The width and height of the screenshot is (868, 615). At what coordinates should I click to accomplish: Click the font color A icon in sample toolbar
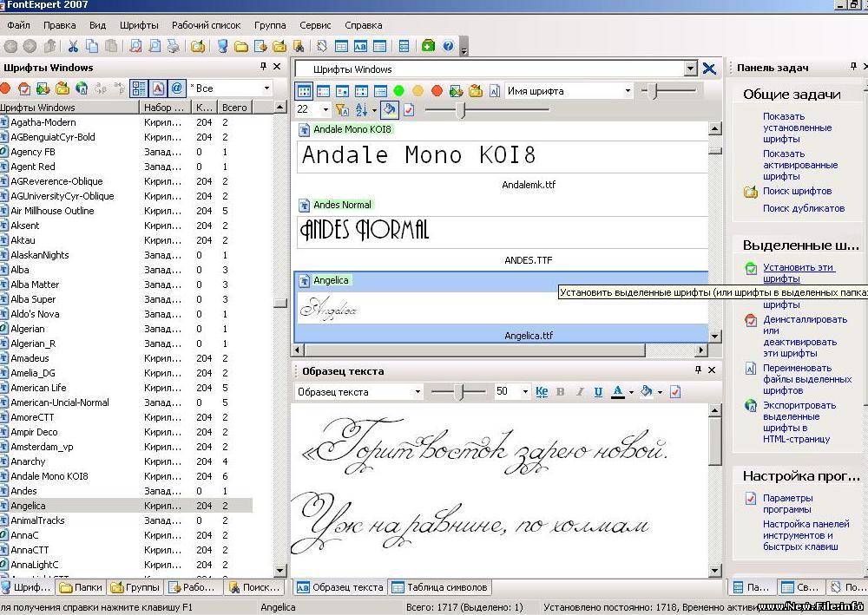point(616,392)
